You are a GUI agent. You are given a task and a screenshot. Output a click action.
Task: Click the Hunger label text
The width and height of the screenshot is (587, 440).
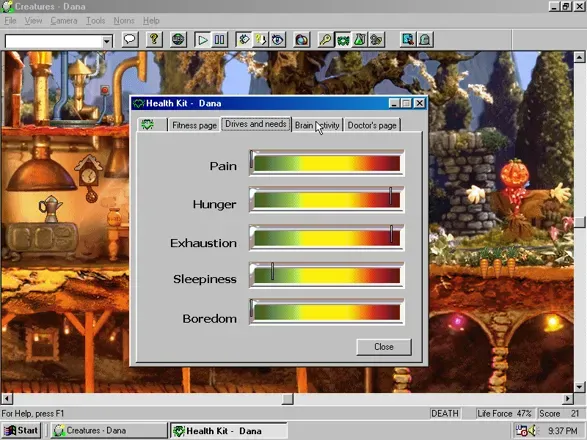[214, 204]
